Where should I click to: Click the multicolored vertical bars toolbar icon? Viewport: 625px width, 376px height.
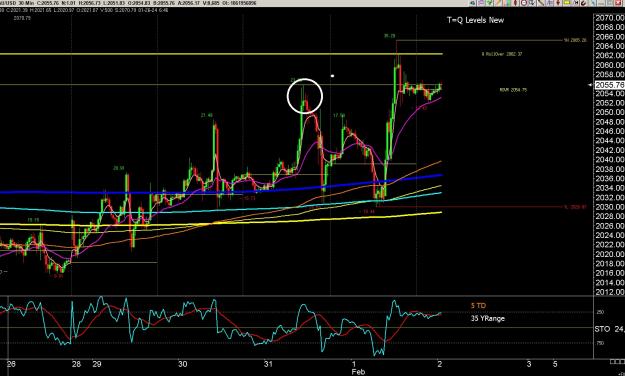tap(507, 2)
